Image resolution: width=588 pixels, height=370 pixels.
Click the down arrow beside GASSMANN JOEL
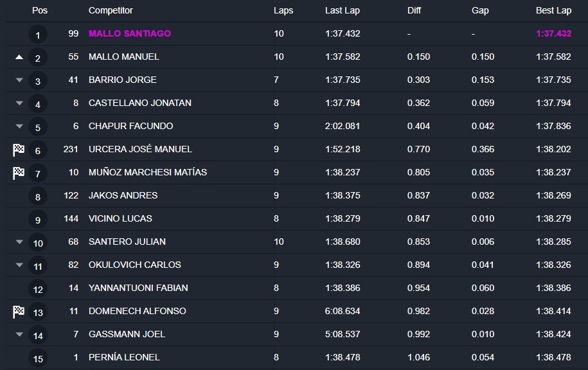click(19, 335)
